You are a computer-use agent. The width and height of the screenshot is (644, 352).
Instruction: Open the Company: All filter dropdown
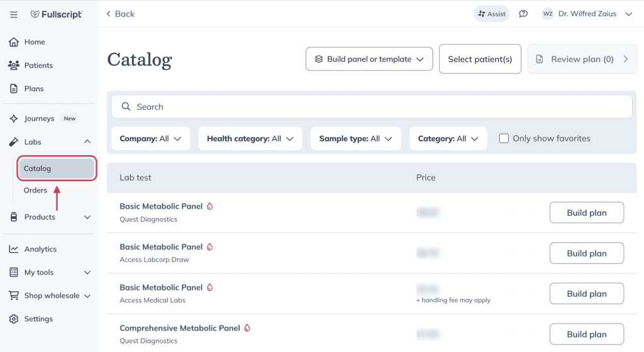(150, 139)
